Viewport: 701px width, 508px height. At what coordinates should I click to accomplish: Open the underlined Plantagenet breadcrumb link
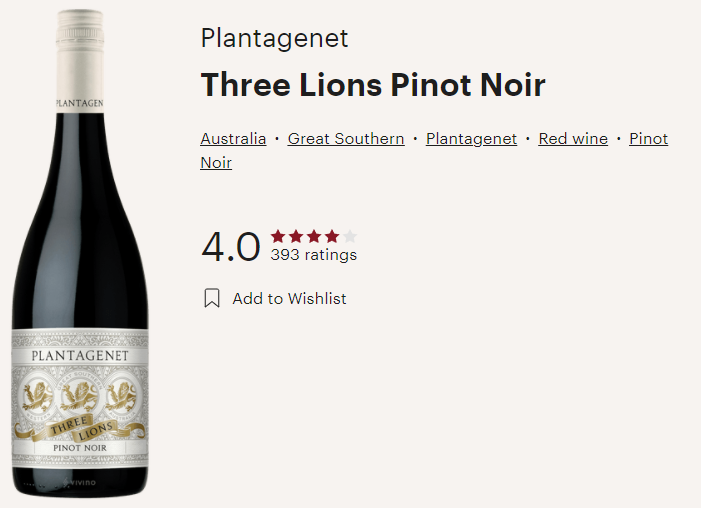(x=471, y=139)
